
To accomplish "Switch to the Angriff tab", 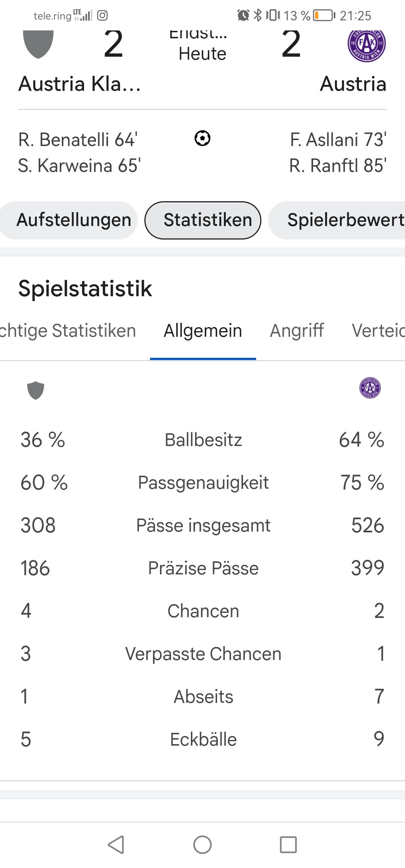I will pos(297,331).
